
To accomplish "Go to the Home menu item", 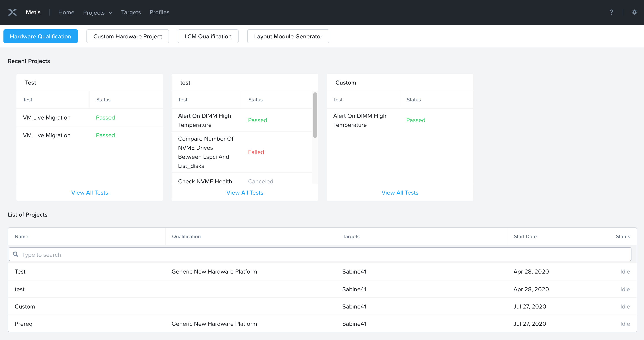I will coord(66,12).
